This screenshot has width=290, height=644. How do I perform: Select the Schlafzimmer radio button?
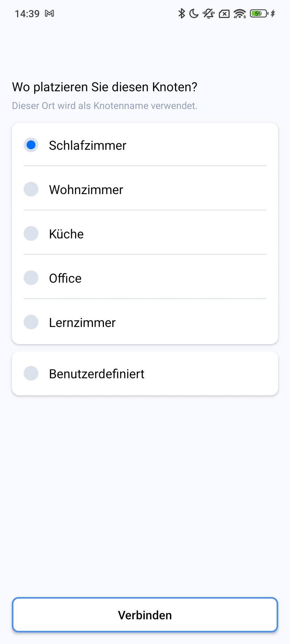31,145
